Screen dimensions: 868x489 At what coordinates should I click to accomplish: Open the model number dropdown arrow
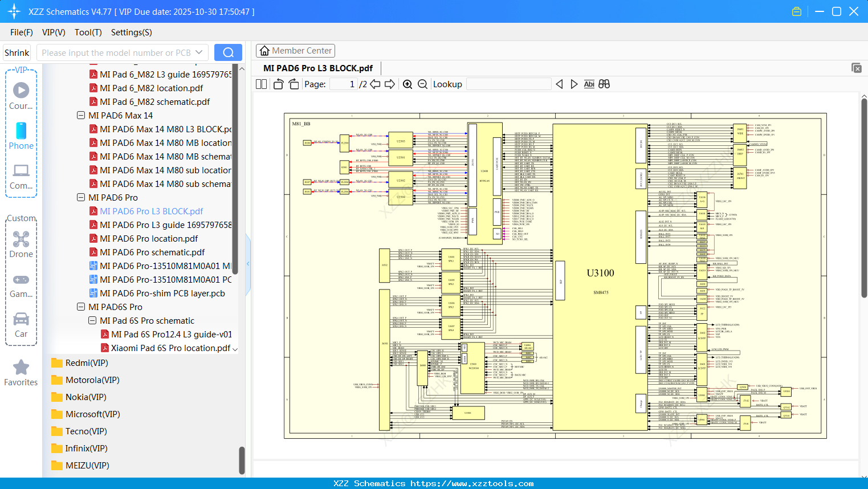tap(199, 52)
